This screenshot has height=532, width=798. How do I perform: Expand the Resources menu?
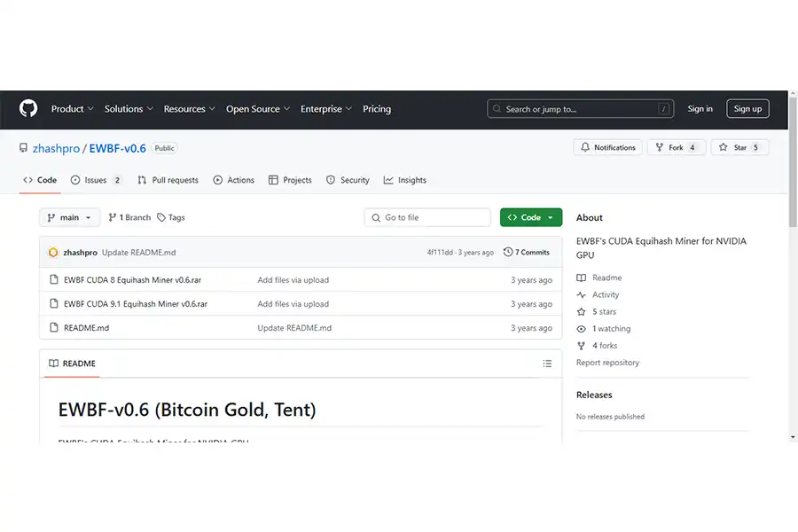pyautogui.click(x=190, y=109)
